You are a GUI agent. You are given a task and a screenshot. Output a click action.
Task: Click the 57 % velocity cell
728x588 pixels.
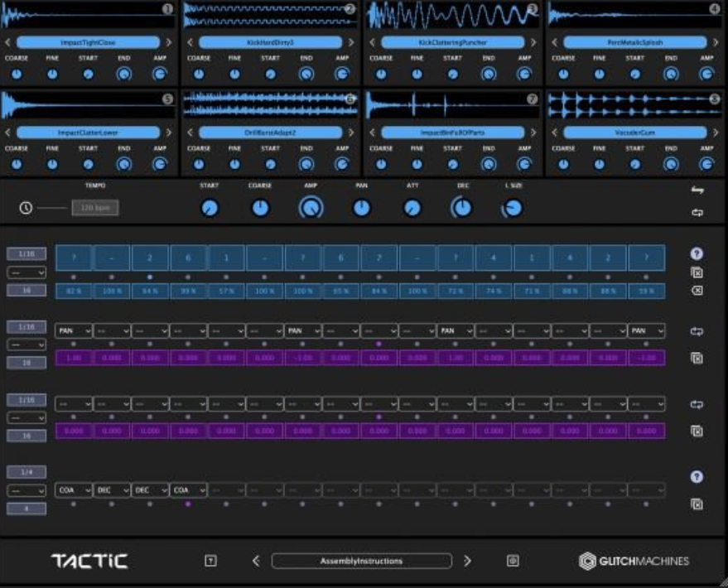[x=226, y=291]
